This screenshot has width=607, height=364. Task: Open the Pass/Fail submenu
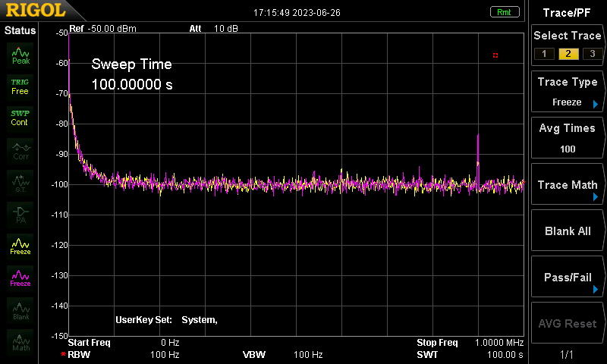click(567, 277)
